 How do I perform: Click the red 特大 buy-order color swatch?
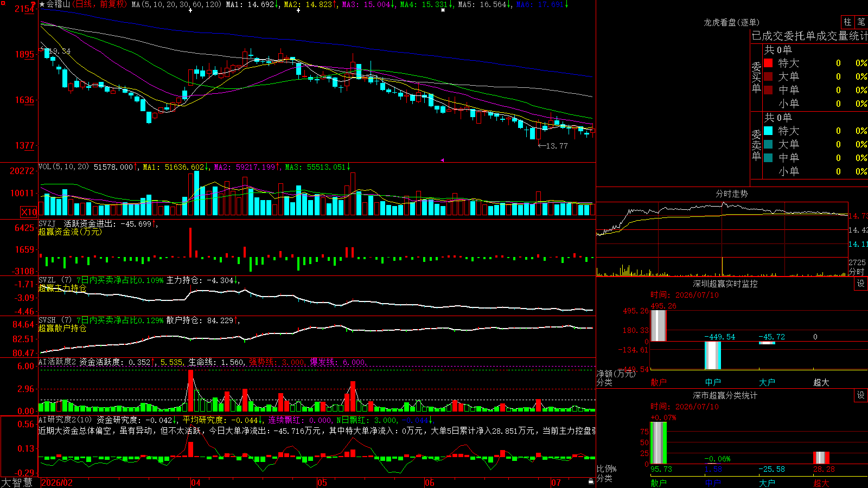768,63
